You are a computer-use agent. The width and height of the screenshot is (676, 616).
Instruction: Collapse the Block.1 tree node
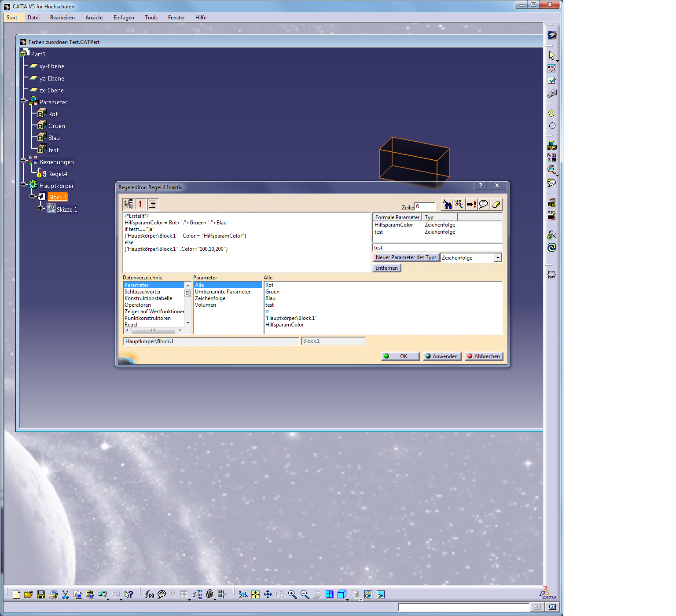32,196
